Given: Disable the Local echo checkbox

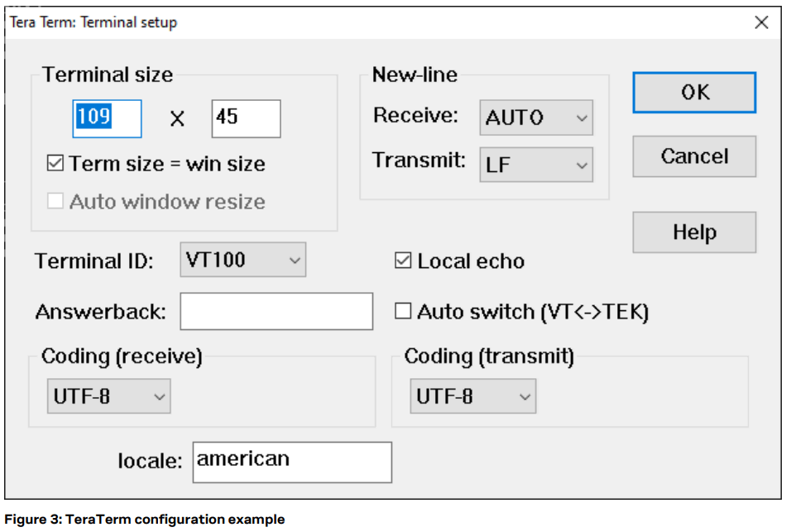Looking at the screenshot, I should point(404,261).
